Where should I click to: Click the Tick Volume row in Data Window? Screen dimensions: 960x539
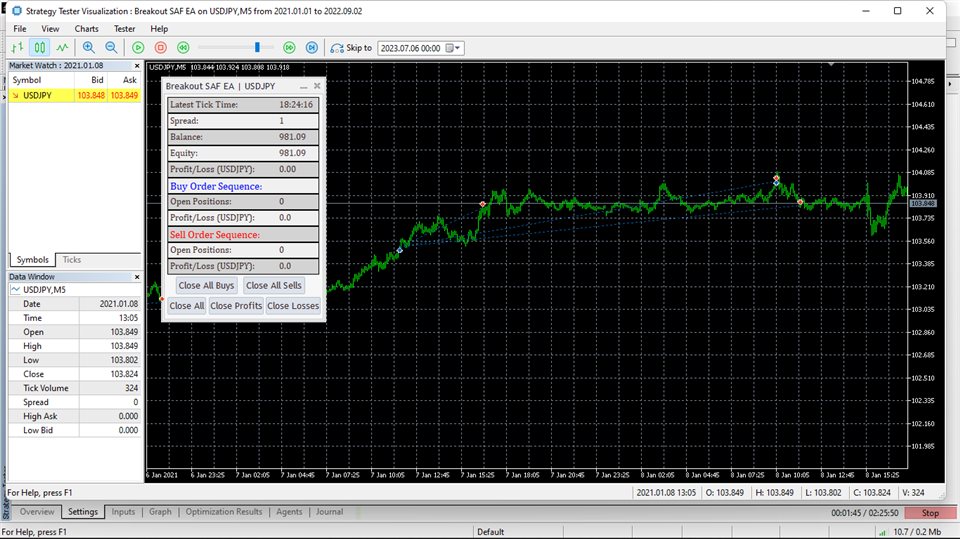[75, 388]
